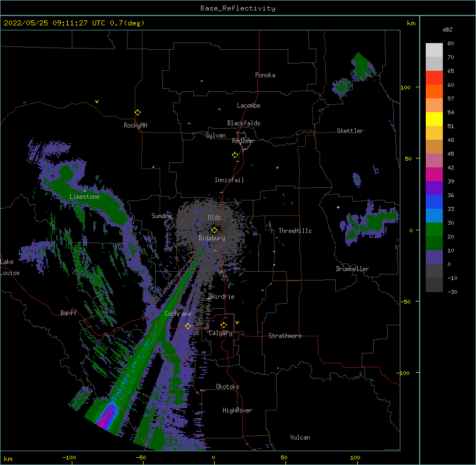Click the dBZ legend heading

(447, 30)
